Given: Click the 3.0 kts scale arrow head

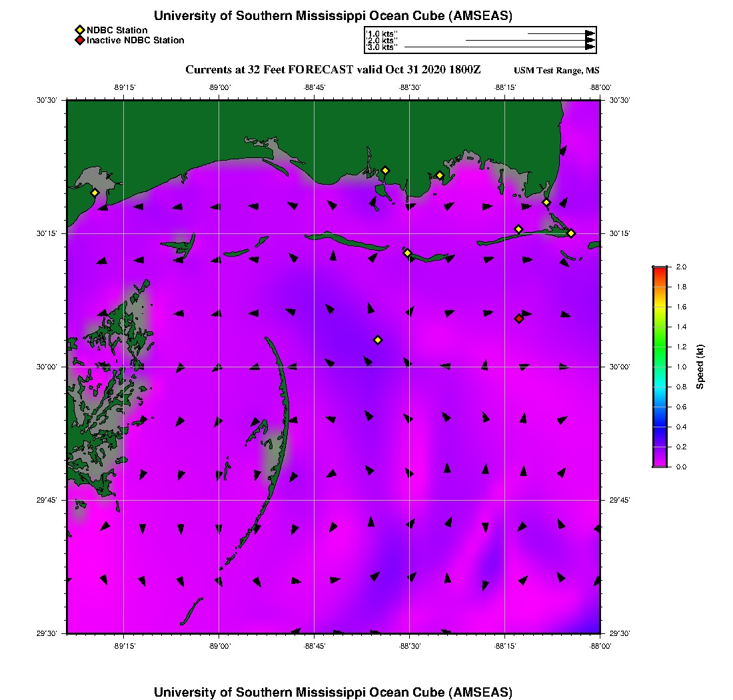Looking at the screenshot, I should [x=590, y=47].
